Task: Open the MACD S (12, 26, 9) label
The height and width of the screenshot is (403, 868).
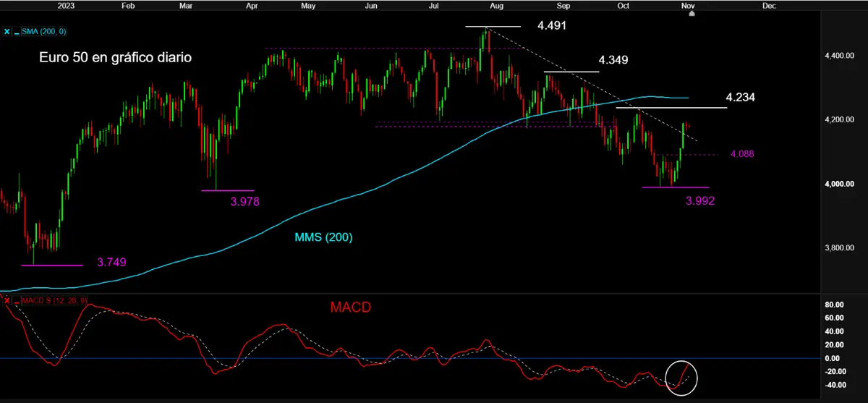Action: click(55, 300)
